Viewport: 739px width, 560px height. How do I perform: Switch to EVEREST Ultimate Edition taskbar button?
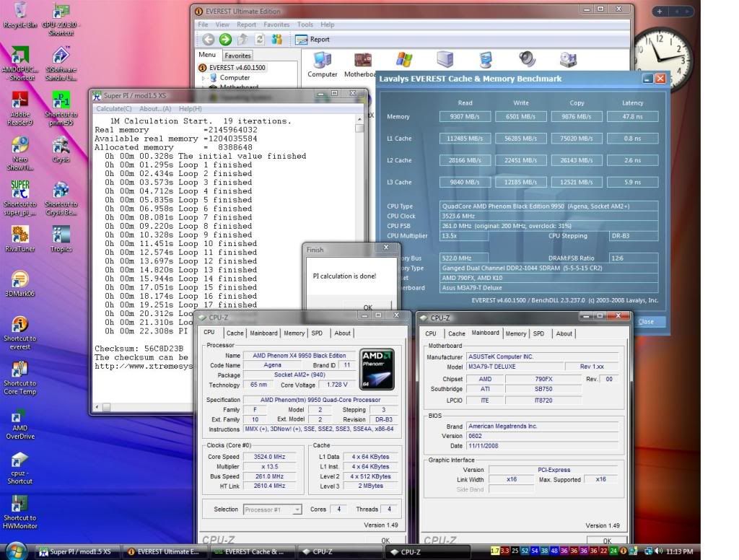[x=165, y=551]
